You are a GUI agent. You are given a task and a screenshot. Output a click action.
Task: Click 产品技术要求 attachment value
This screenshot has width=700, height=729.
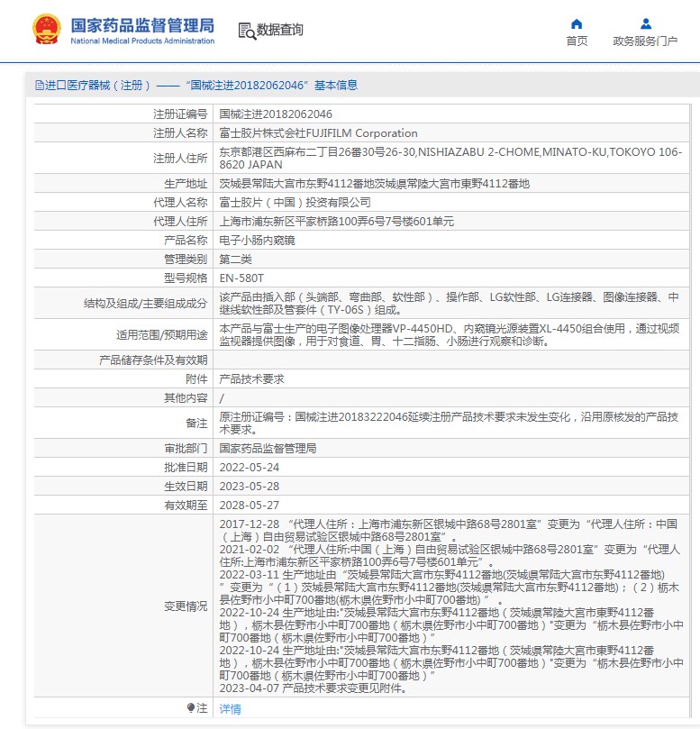point(251,378)
